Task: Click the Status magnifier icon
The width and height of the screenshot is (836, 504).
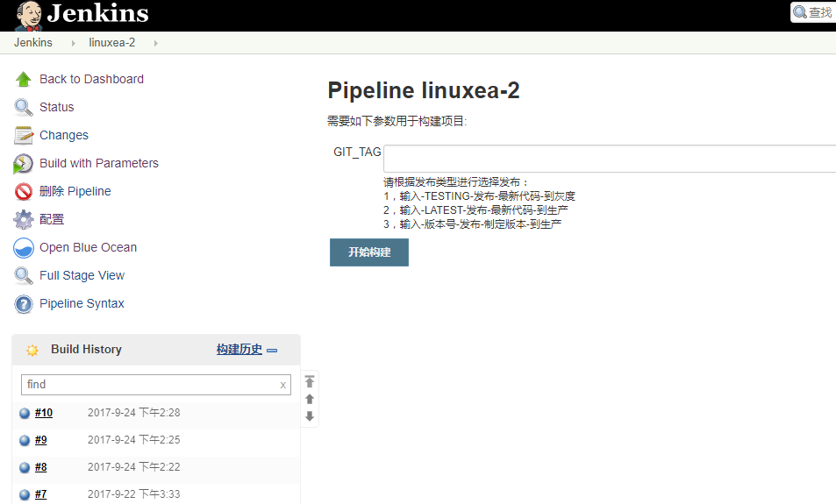Action: [x=24, y=107]
